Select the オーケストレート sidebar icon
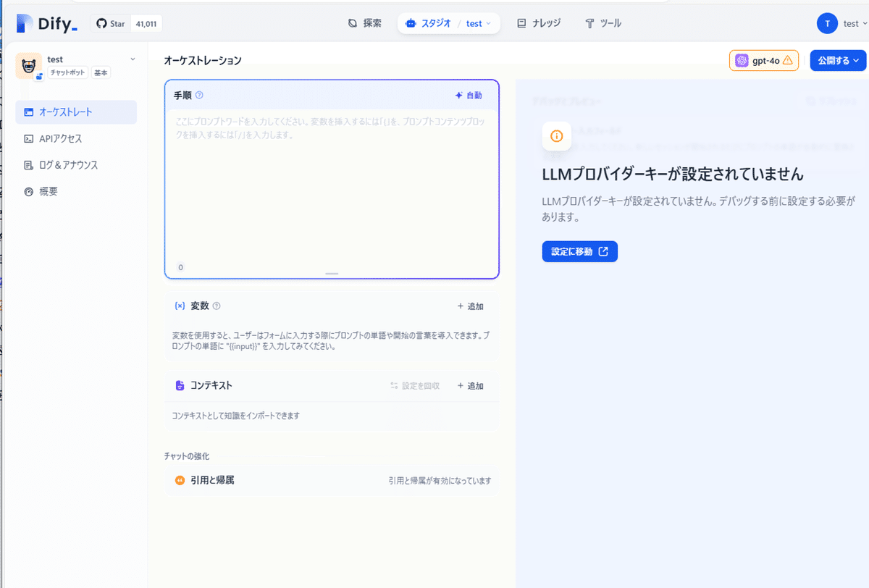The image size is (869, 588). click(29, 112)
